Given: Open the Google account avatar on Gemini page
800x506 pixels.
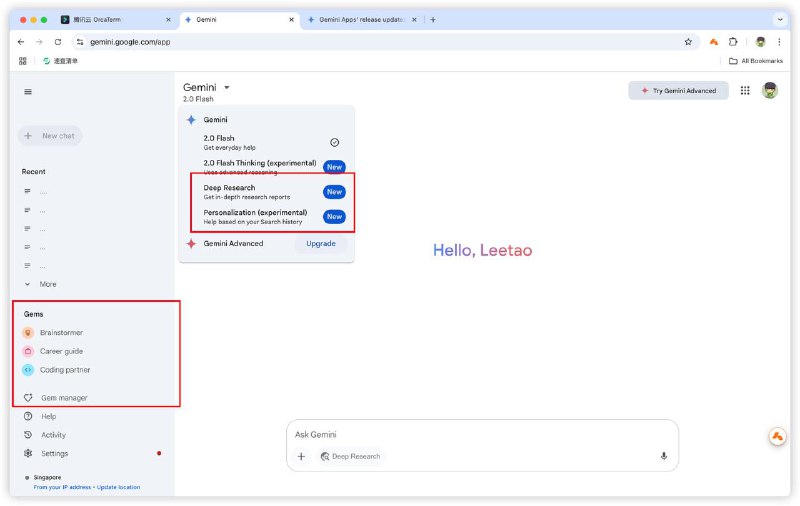Looking at the screenshot, I should point(770,91).
